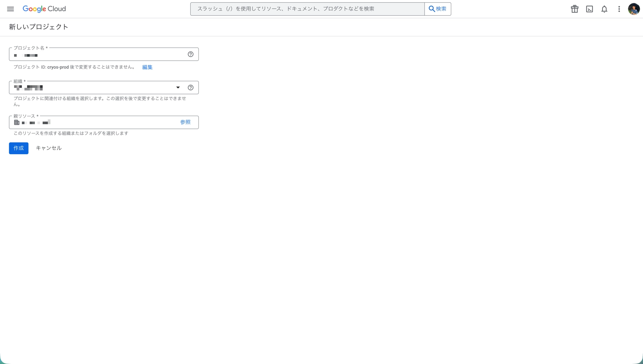Screen dimensions: 643x364
Task: Focus the top resource search bar
Action: (307, 9)
